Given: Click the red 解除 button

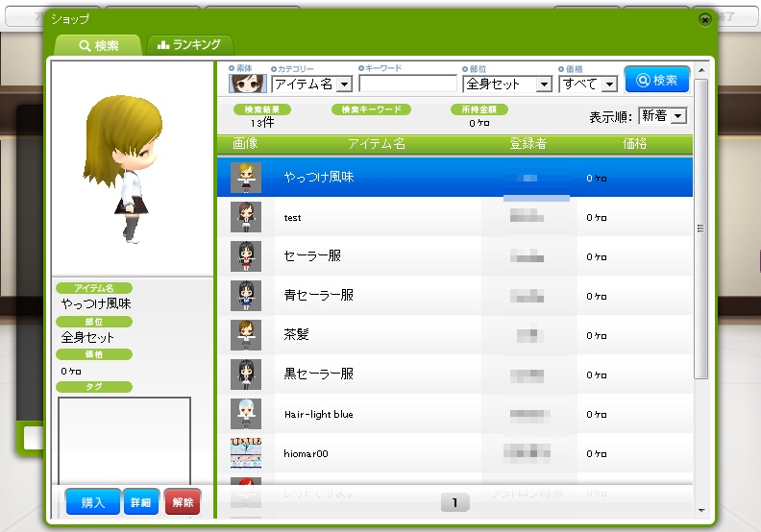Looking at the screenshot, I should [x=183, y=502].
